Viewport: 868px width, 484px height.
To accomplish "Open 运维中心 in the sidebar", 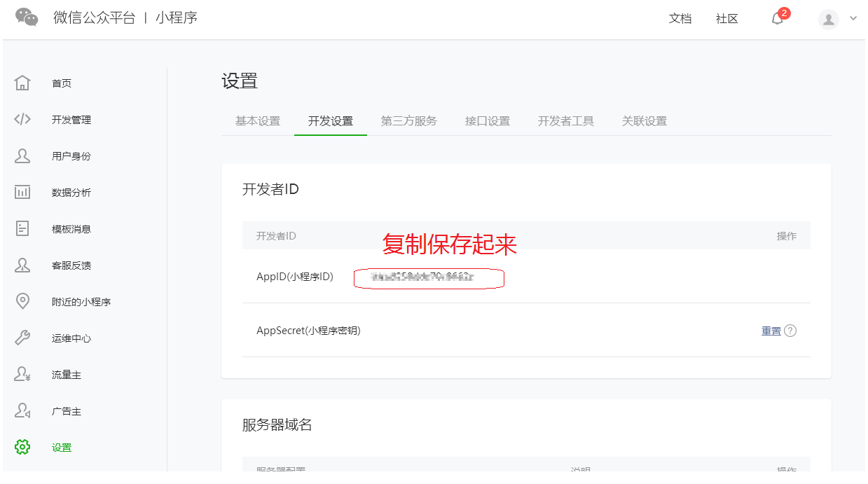I will click(x=71, y=338).
